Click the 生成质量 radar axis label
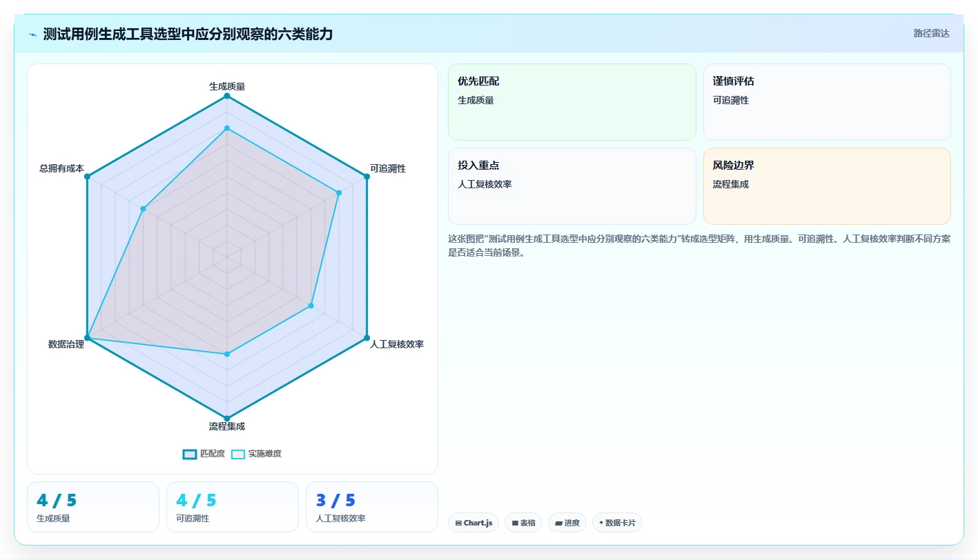This screenshot has width=978, height=560. (227, 86)
